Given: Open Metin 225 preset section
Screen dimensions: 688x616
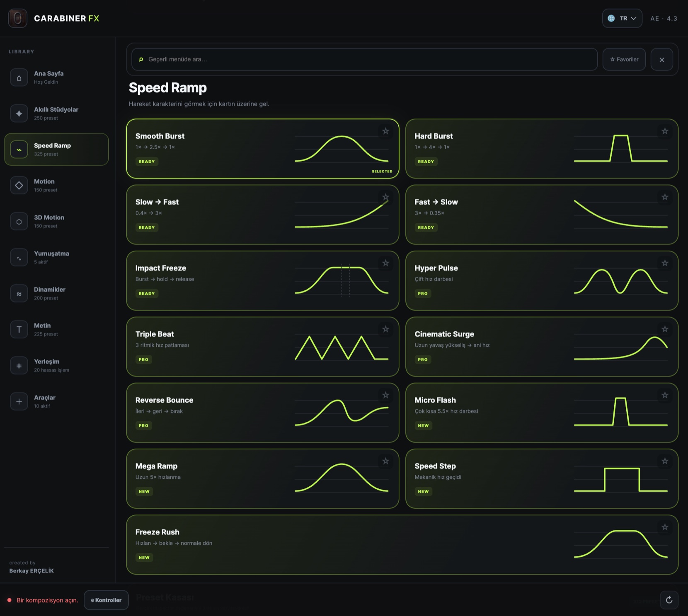Looking at the screenshot, I should click(x=56, y=329).
